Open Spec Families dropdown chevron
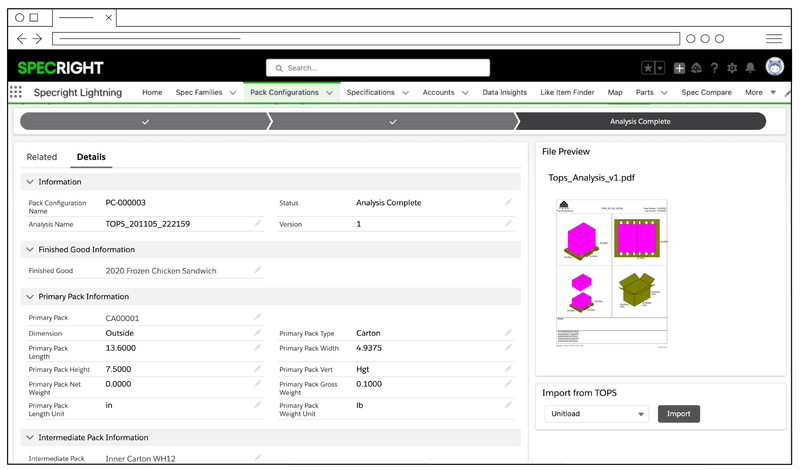Image resolution: width=800 pixels, height=470 pixels. coord(233,93)
